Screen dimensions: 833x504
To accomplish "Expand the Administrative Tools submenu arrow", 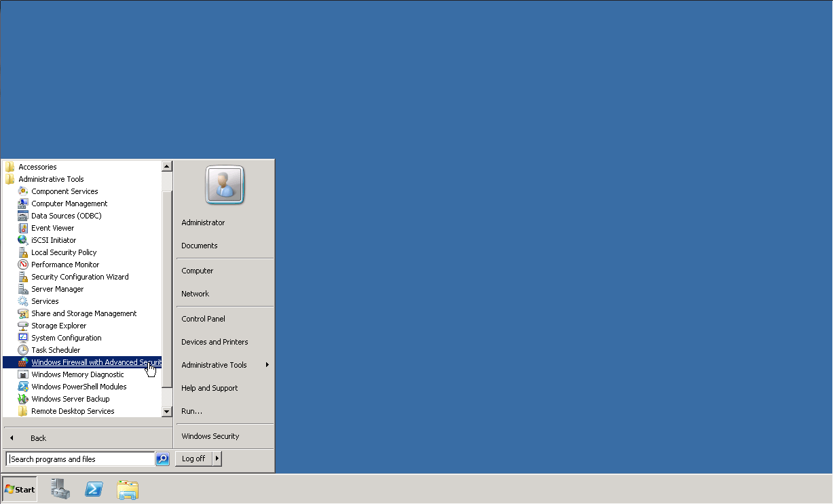I will tap(267, 365).
